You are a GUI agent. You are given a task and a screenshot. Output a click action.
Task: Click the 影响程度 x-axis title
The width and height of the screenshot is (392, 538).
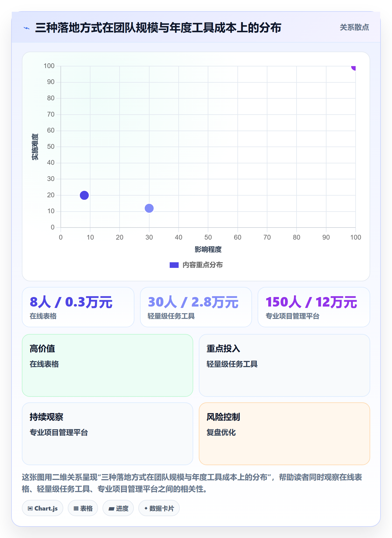208,249
